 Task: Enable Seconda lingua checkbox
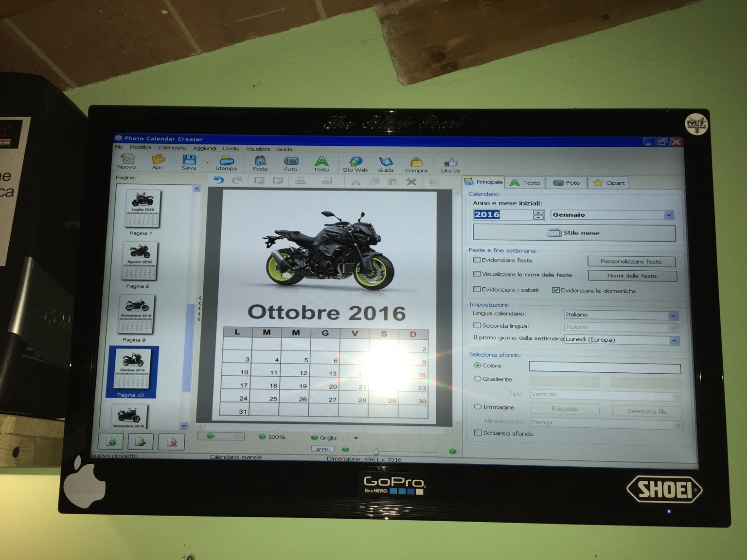(477, 326)
